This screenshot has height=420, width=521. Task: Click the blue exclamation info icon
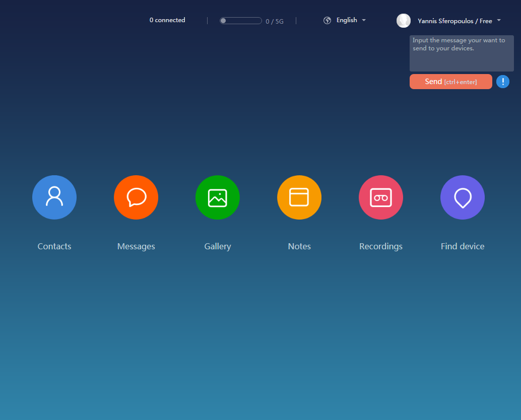(x=502, y=82)
